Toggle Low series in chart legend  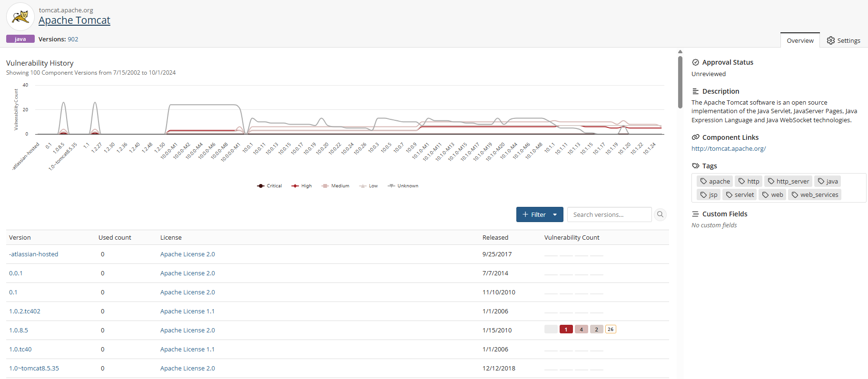pos(368,186)
